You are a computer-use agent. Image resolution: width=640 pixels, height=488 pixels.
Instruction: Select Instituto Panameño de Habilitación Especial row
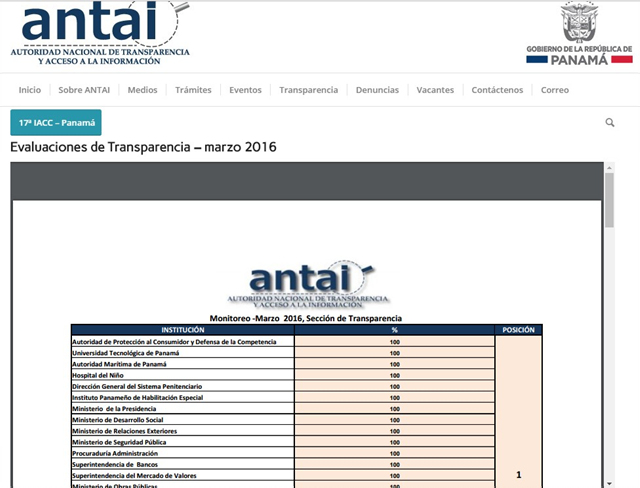[283, 397]
